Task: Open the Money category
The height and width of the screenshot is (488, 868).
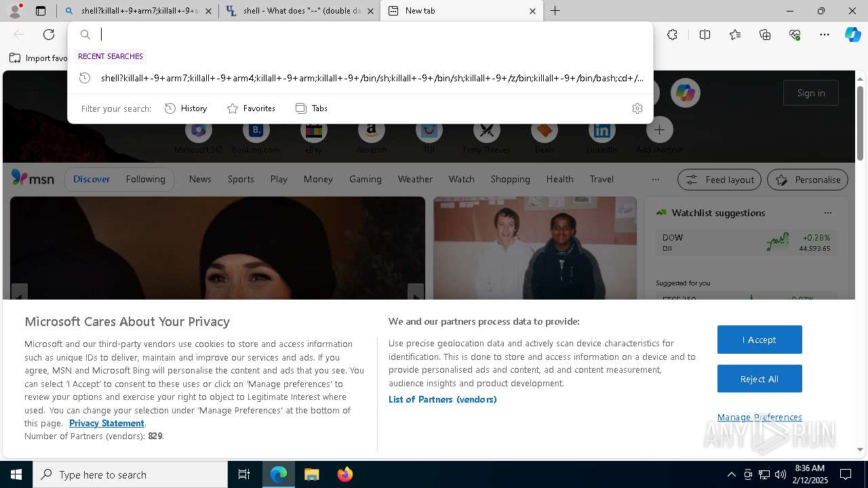Action: [x=318, y=179]
